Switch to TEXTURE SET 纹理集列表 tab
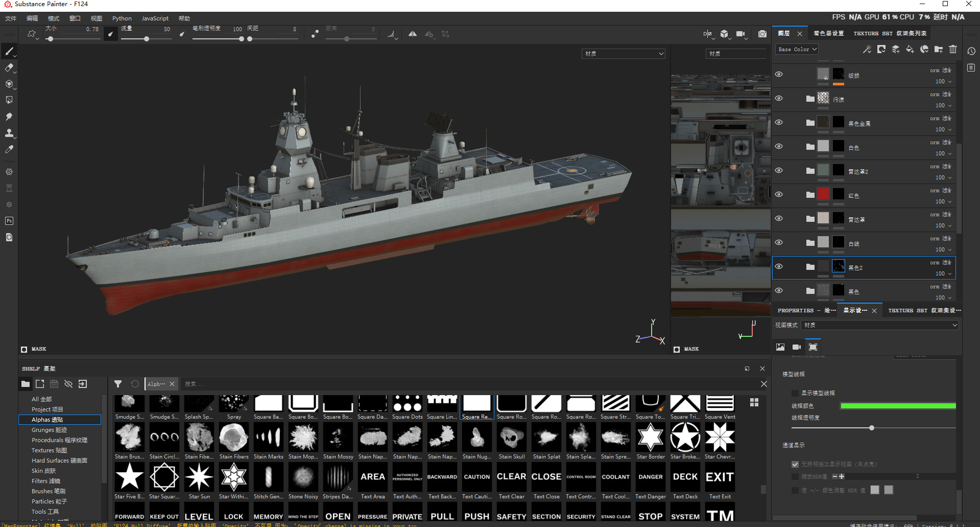 tap(890, 33)
